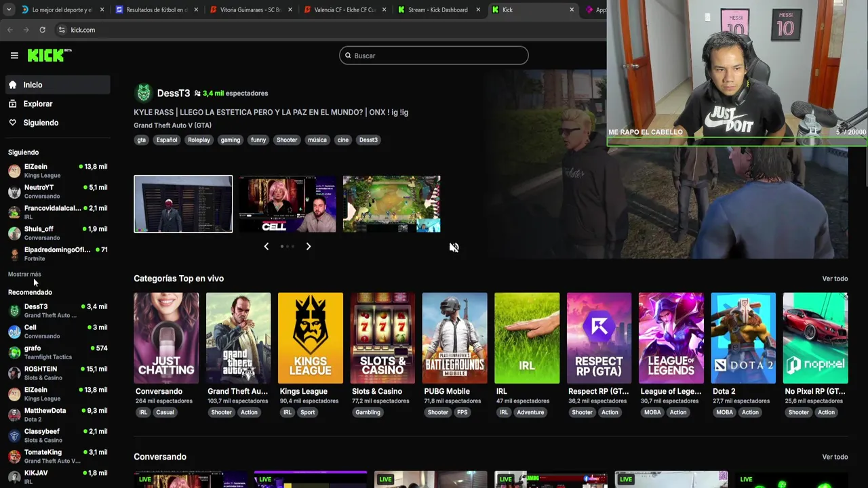The height and width of the screenshot is (488, 868).
Task: Open Slots & Casino category card
Action: coord(382,338)
